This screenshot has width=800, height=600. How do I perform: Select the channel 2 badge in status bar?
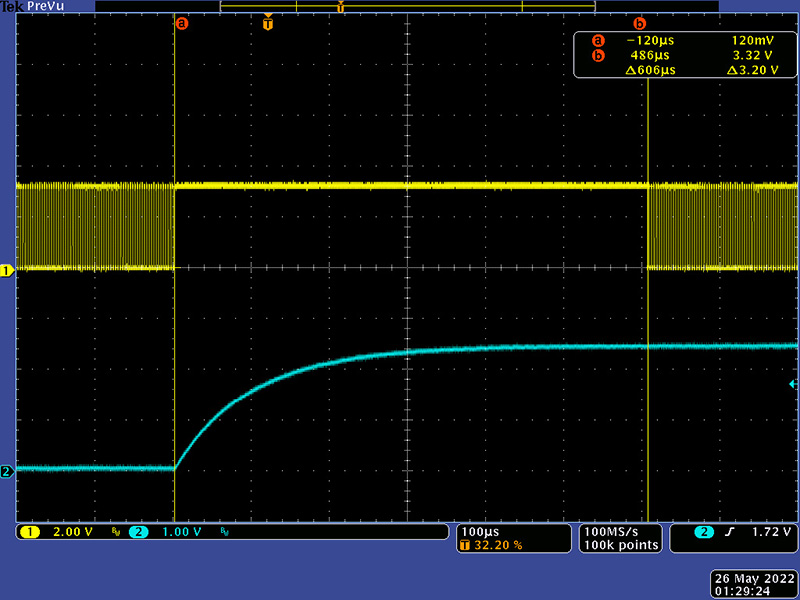[x=138, y=532]
